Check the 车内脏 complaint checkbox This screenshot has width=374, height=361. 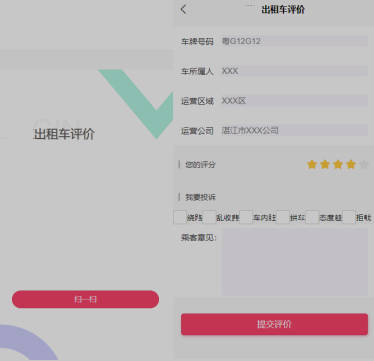click(x=246, y=217)
